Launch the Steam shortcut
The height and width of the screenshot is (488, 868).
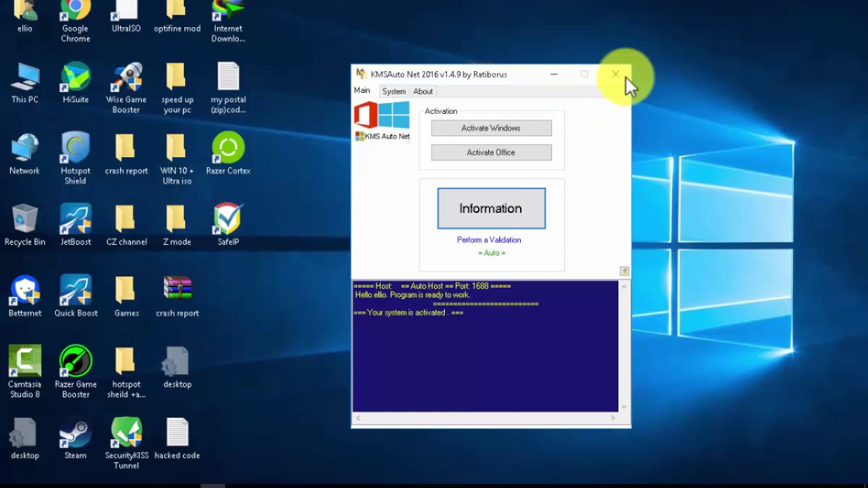point(75,439)
